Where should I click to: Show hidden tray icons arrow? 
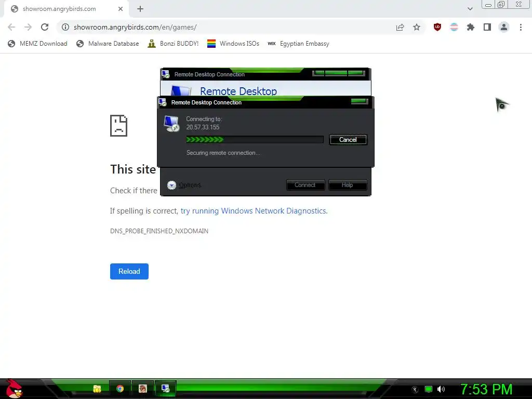415,390
